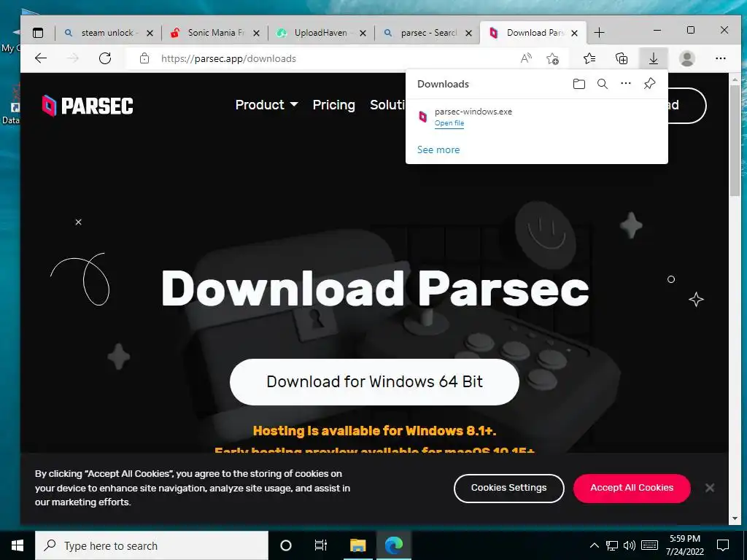Image resolution: width=747 pixels, height=560 pixels.
Task: Close the Sonic Mania tab
Action: [256, 33]
